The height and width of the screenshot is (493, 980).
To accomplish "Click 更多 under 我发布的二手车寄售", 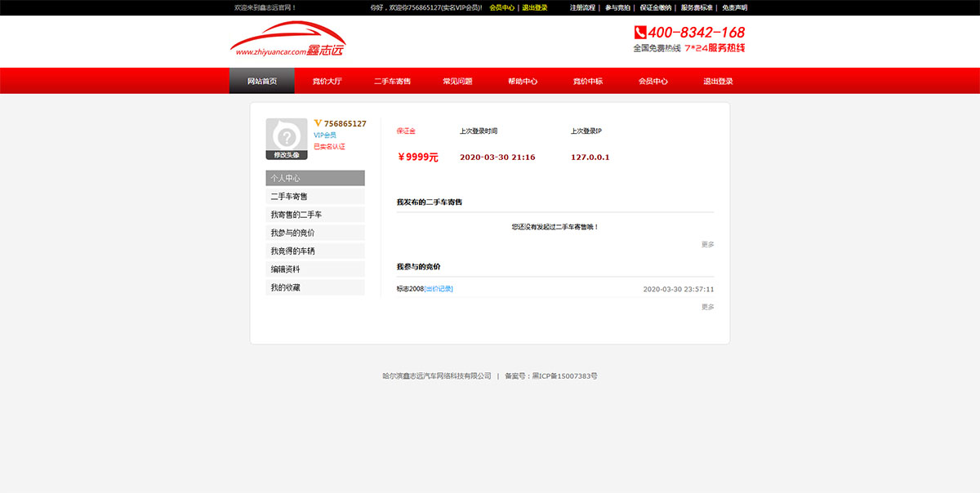I will tap(707, 244).
